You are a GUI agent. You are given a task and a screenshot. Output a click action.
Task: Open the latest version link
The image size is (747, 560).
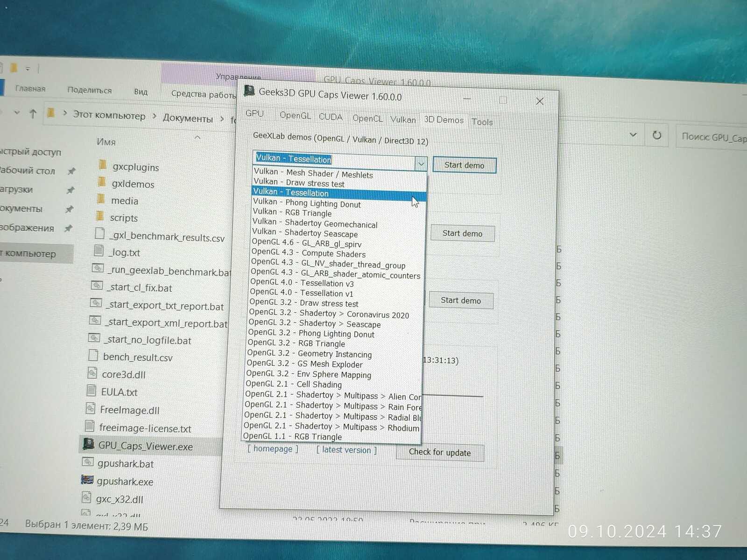click(x=346, y=450)
